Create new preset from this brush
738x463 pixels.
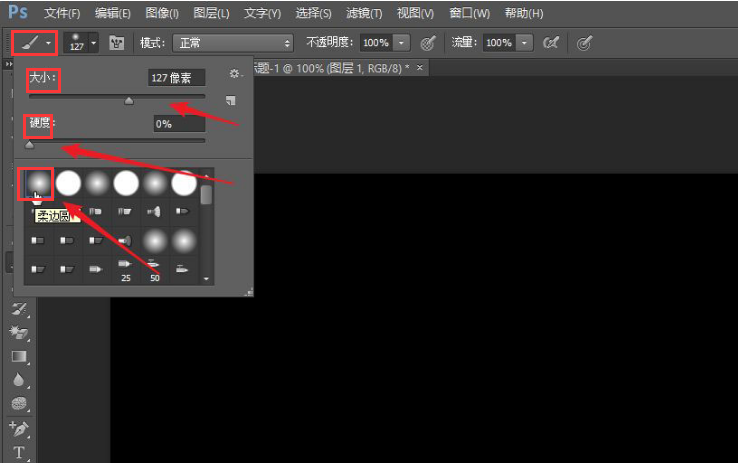coord(230,100)
